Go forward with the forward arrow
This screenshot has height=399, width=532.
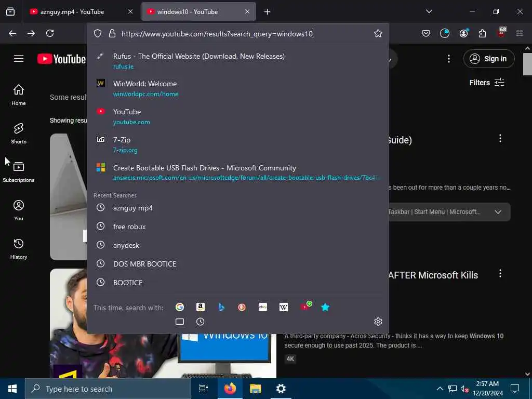pyautogui.click(x=31, y=33)
